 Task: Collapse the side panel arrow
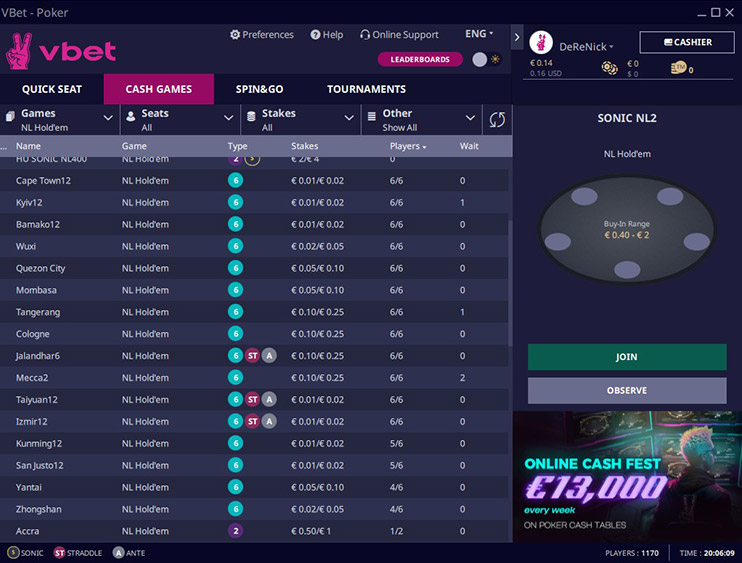[x=517, y=37]
